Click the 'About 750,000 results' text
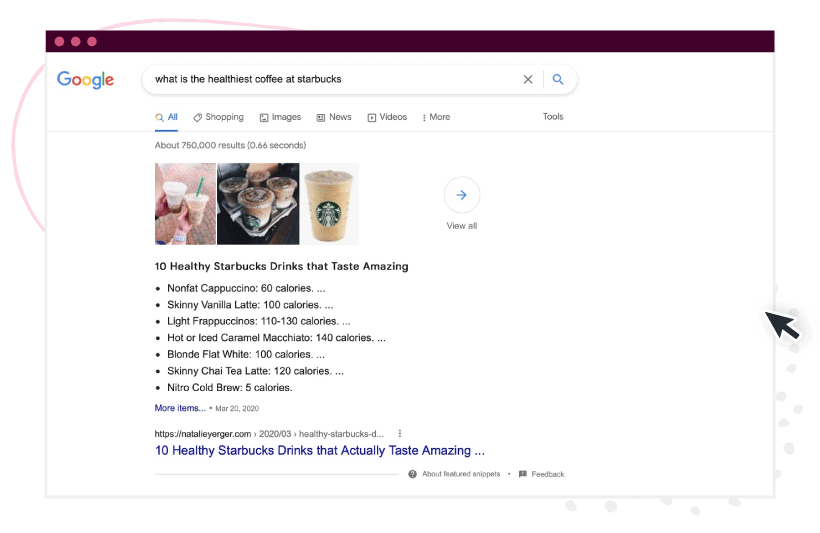Image resolution: width=820 pixels, height=533 pixels. point(230,145)
